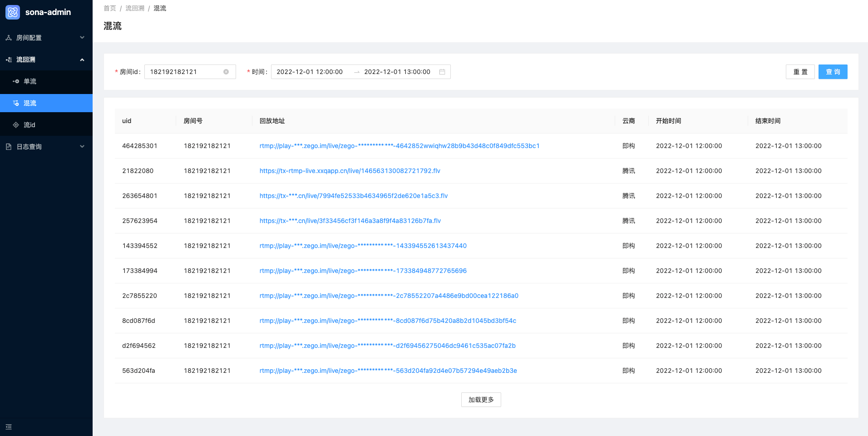Click the 流回溯 breadcrumb
The height and width of the screenshot is (436, 868).
[x=135, y=8]
